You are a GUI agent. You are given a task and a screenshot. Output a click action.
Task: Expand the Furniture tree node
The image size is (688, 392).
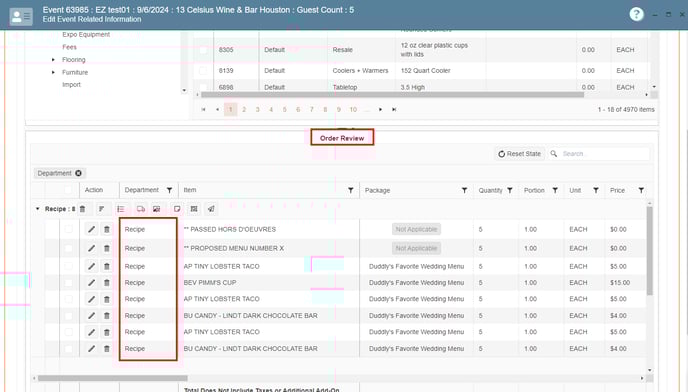53,72
